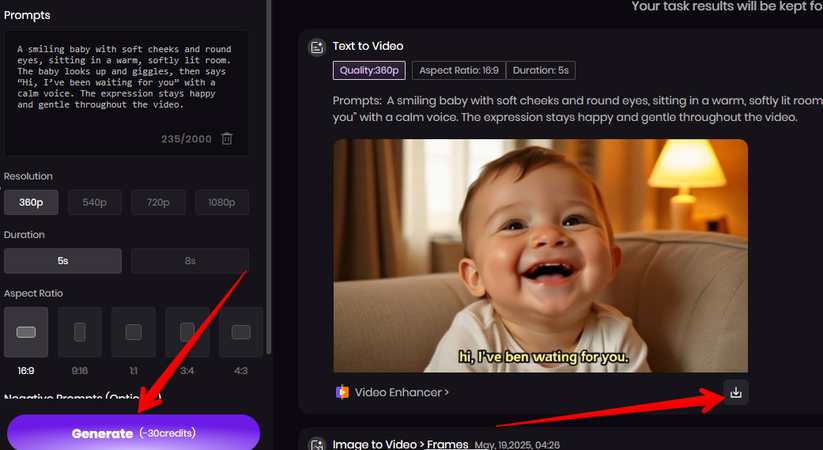Screen dimensions: 823x450
Task: Click inside the Prompts text area
Action: click(x=126, y=93)
